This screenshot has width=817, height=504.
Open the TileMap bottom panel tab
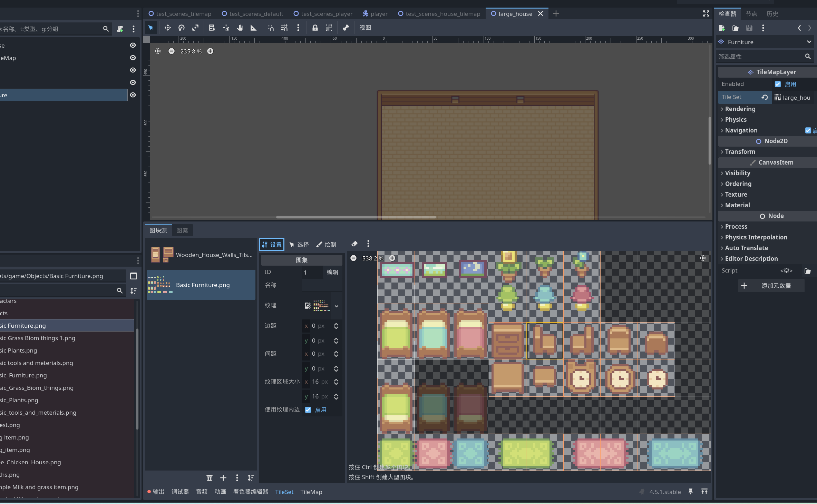pos(311,492)
